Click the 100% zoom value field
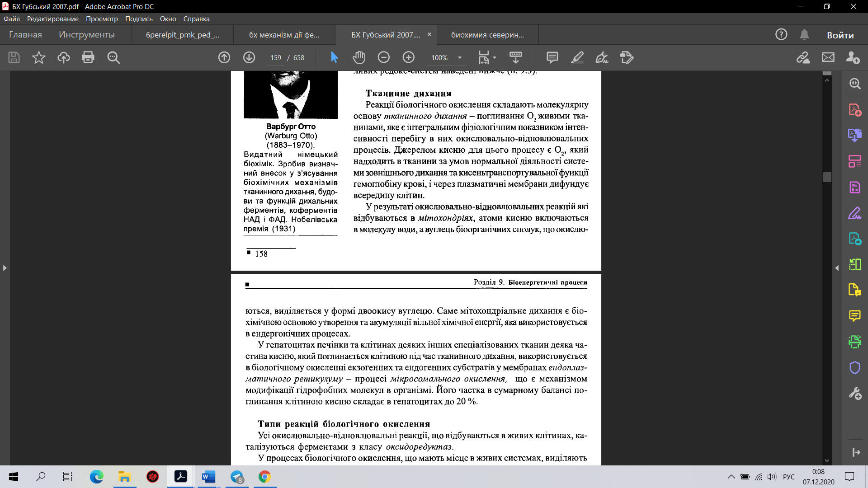Image resolution: width=868 pixels, height=488 pixels. pos(439,58)
